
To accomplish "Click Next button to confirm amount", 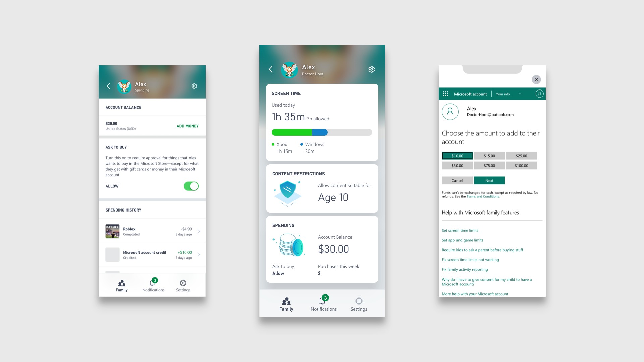I will (x=489, y=179).
